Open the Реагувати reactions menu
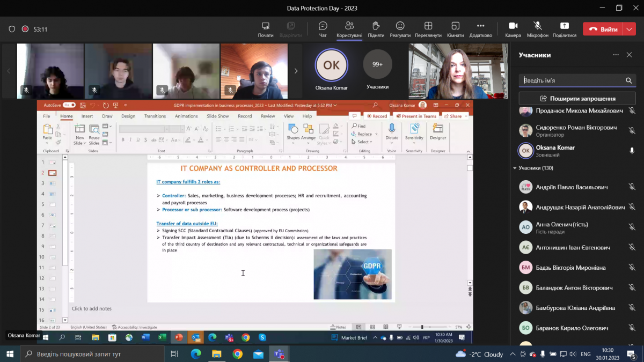Screen dimensions: 644x362 (x=400, y=29)
